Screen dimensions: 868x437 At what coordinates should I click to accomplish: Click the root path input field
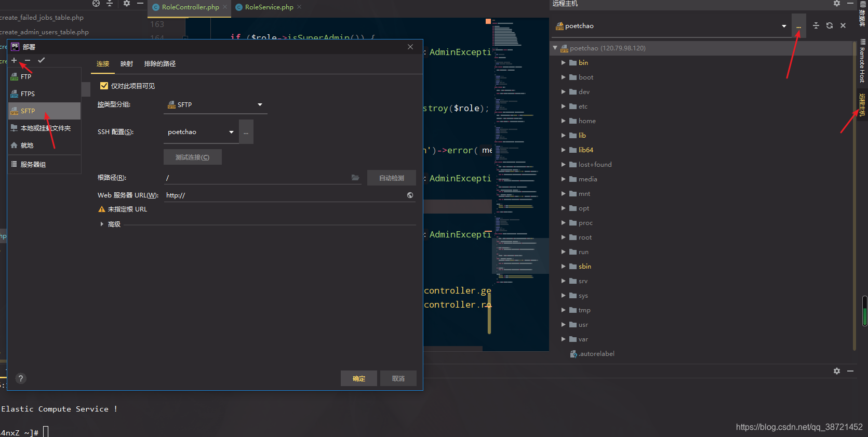click(257, 178)
